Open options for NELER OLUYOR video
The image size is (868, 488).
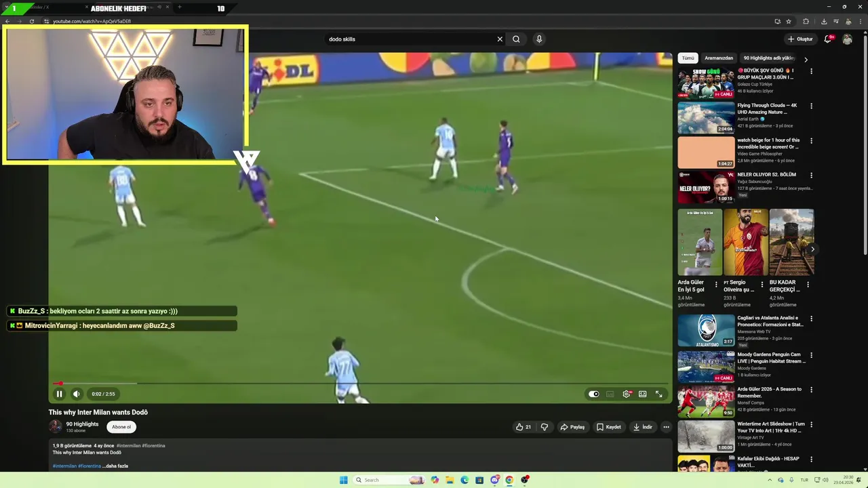coord(811,176)
